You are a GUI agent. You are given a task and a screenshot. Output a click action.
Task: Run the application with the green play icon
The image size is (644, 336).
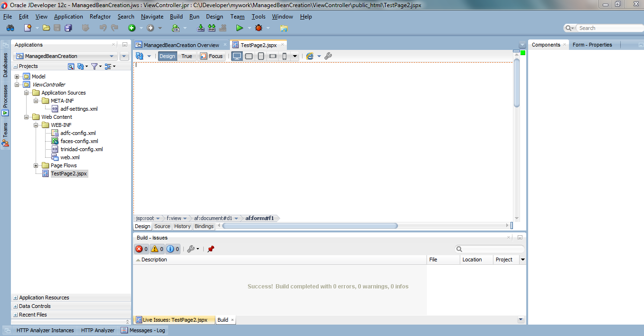(x=239, y=28)
